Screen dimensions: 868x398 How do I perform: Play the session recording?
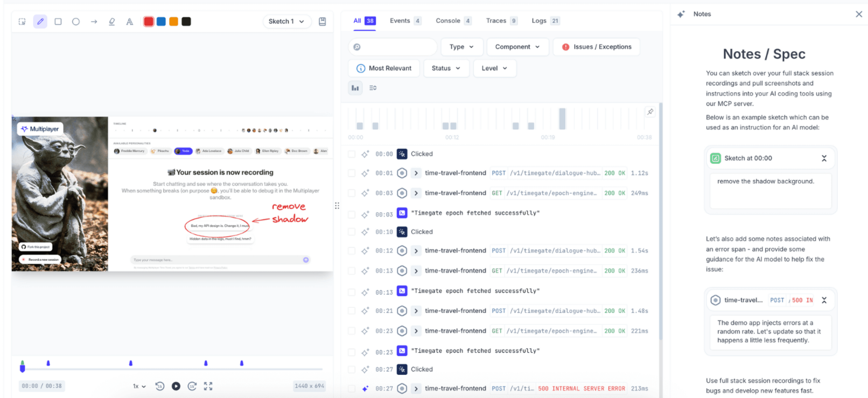[176, 386]
